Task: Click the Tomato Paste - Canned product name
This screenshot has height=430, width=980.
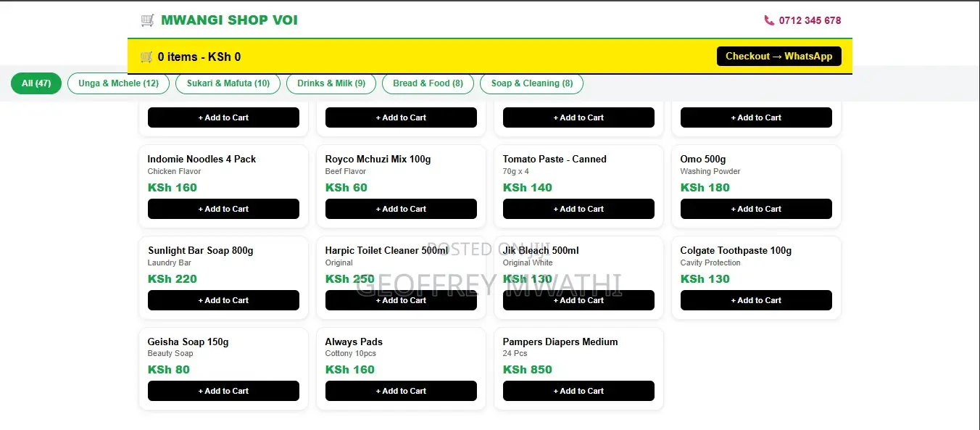Action: pyautogui.click(x=555, y=159)
